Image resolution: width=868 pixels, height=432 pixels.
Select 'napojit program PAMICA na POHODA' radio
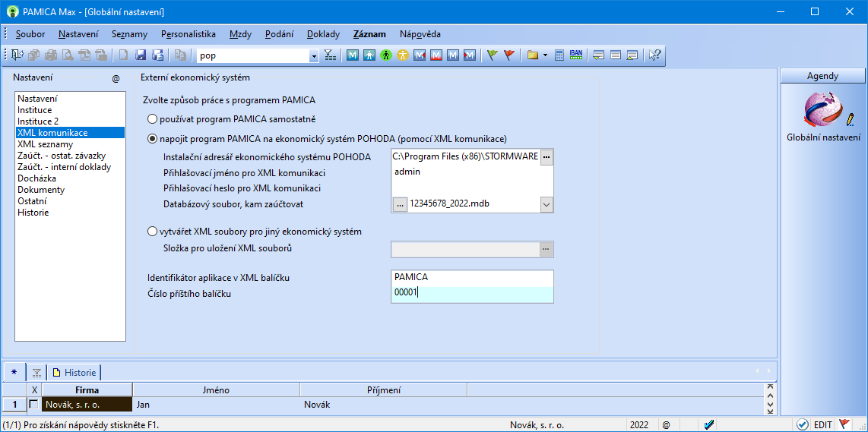152,138
